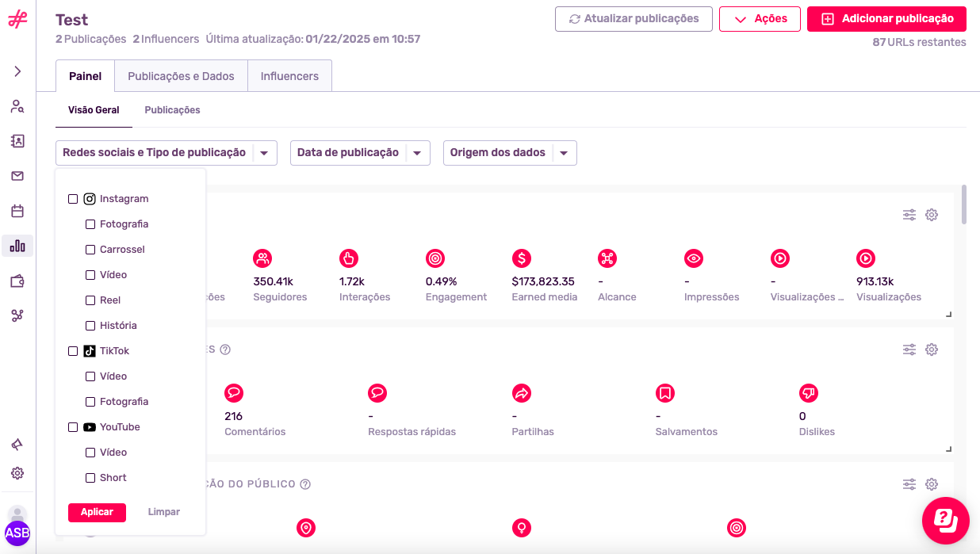980x554 pixels.
Task: Open the Ações dropdown button
Action: point(760,19)
